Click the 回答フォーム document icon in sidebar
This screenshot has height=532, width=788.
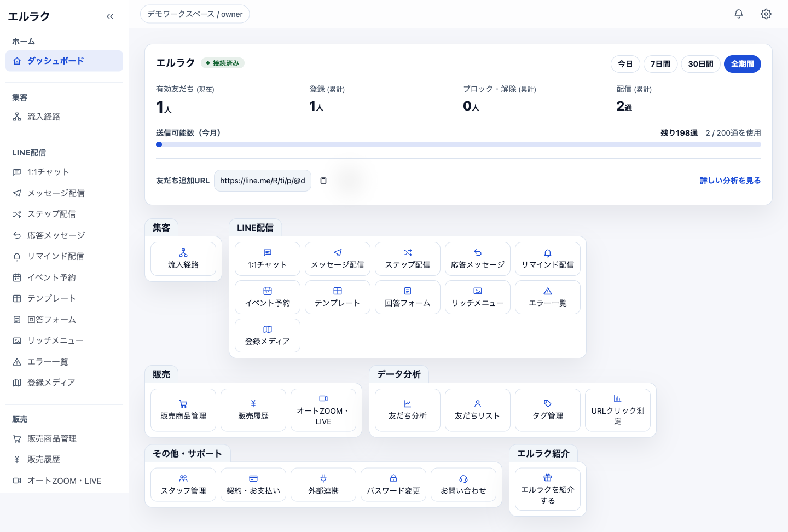click(x=17, y=320)
